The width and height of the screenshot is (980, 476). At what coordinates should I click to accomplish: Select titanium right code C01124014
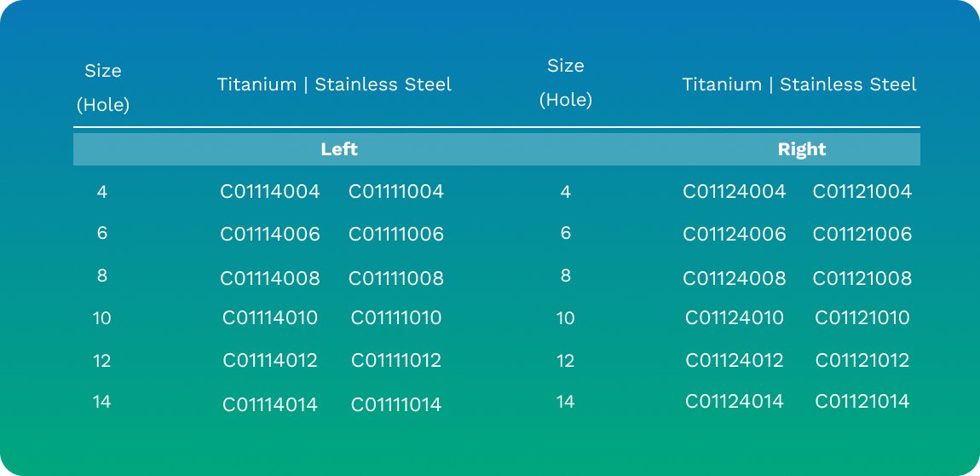(x=735, y=401)
